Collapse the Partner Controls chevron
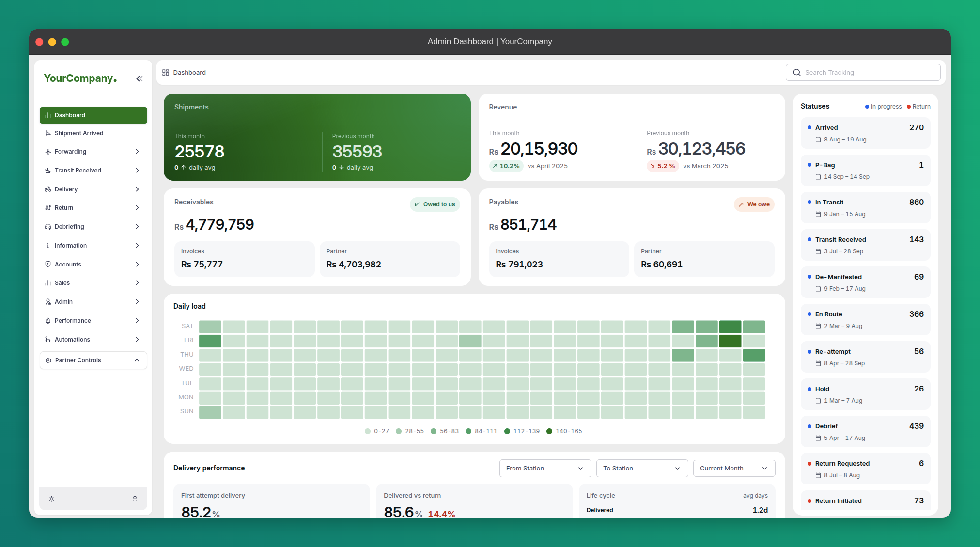 137,360
